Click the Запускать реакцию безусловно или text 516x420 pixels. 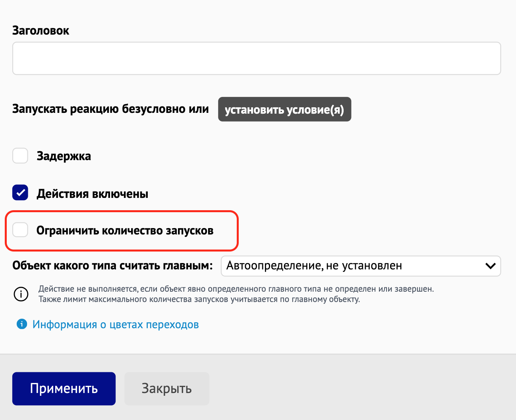pyautogui.click(x=110, y=109)
